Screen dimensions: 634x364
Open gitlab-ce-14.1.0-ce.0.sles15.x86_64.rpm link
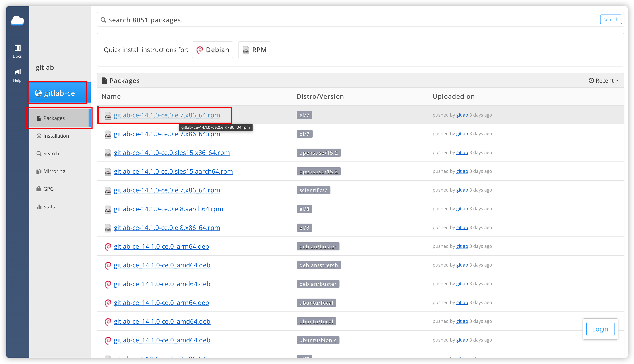[x=172, y=152]
